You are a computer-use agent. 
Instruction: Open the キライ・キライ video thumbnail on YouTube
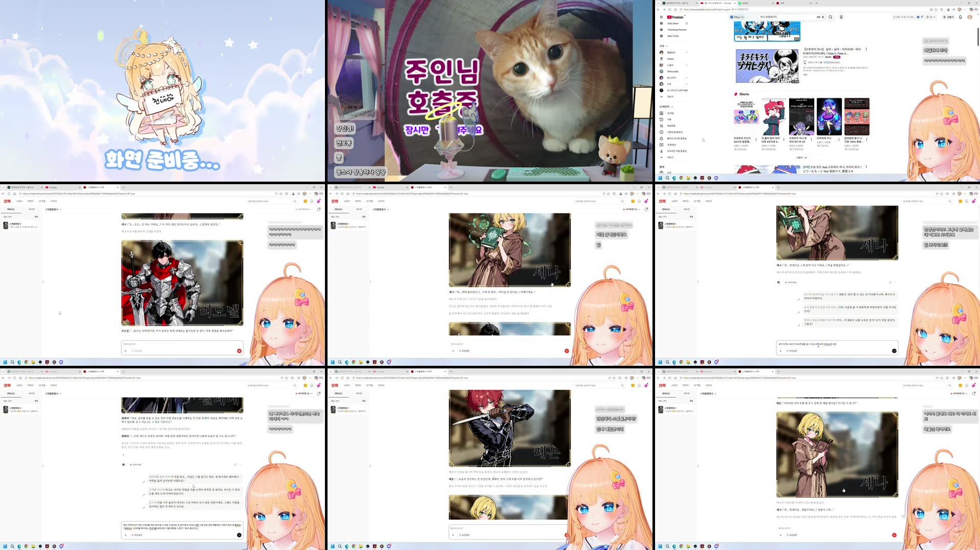coord(767,66)
